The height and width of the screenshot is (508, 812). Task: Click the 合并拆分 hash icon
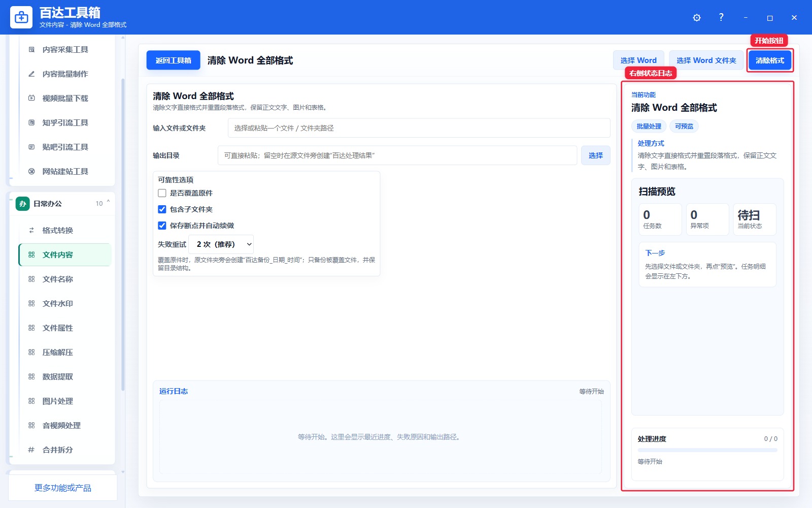pos(31,450)
